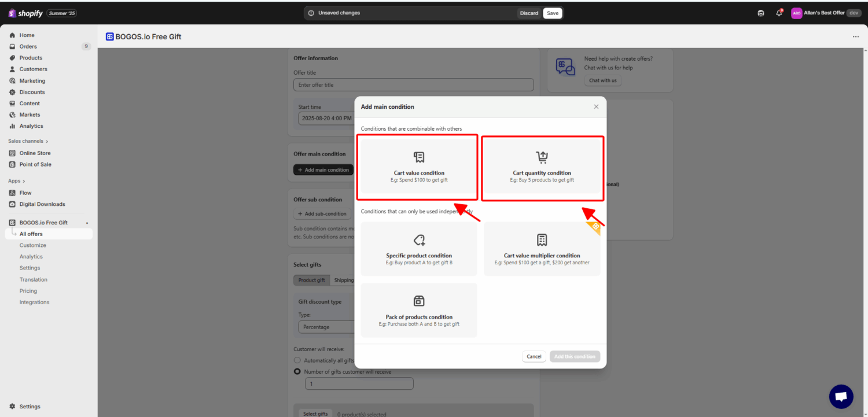The image size is (868, 417).
Task: Select Automatically all gifts radio option
Action: 297,360
